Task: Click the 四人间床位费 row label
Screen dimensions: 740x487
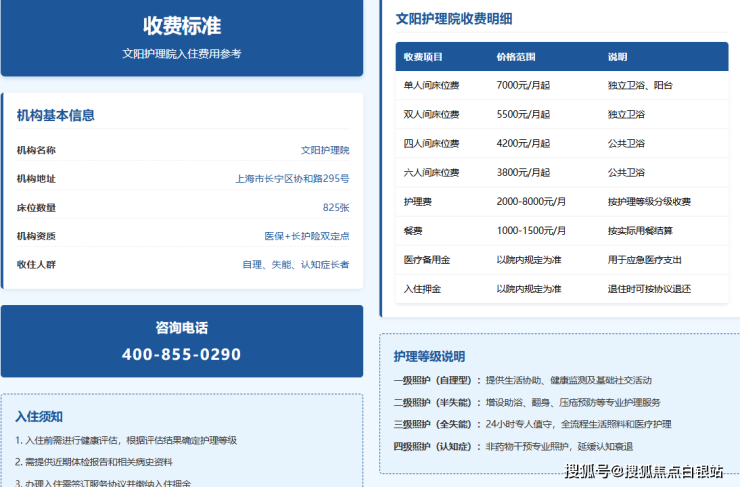Action: pyautogui.click(x=431, y=143)
